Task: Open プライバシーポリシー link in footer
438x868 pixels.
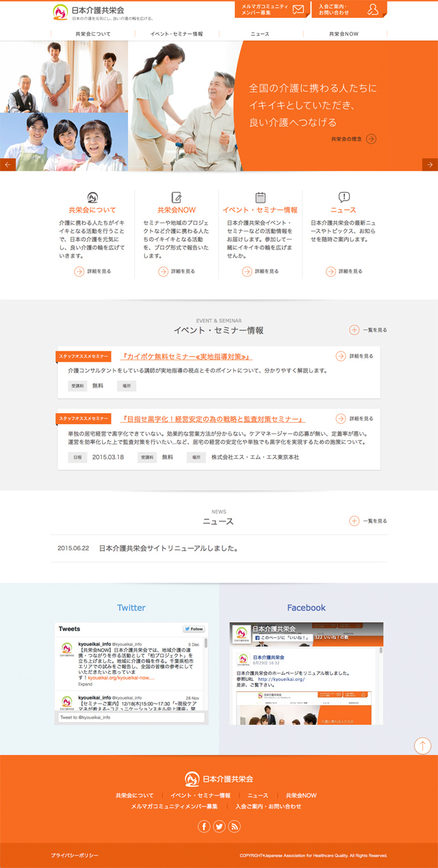Action: click(x=75, y=856)
